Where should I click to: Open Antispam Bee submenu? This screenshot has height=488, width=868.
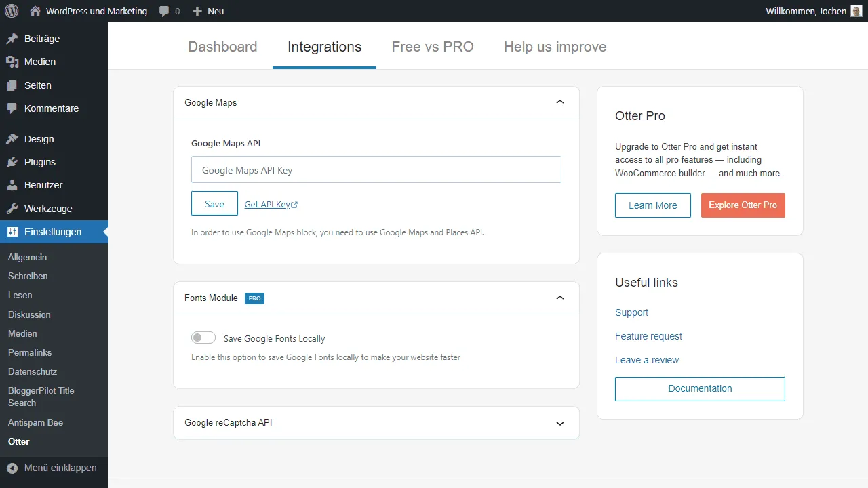(x=35, y=422)
